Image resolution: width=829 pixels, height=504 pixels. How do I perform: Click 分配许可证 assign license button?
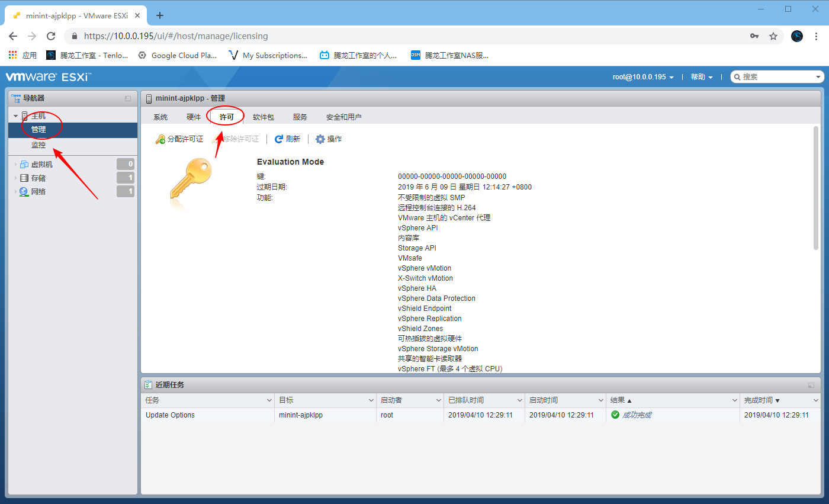pos(179,139)
